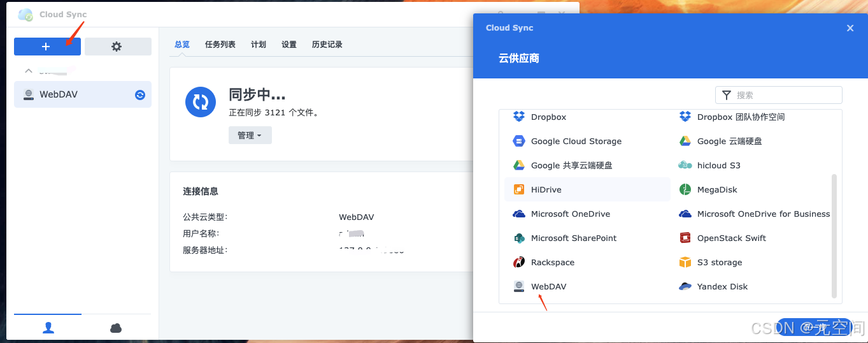
Task: Select WebDAV in the provider list
Action: (587, 287)
